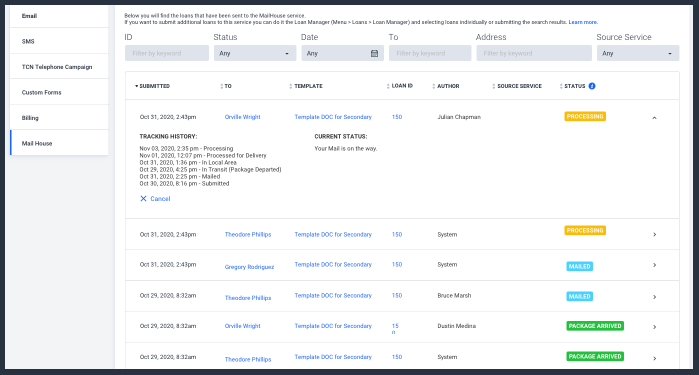Collapse the Julian Chapman row details
This screenshot has width=699, height=375.
click(x=654, y=118)
